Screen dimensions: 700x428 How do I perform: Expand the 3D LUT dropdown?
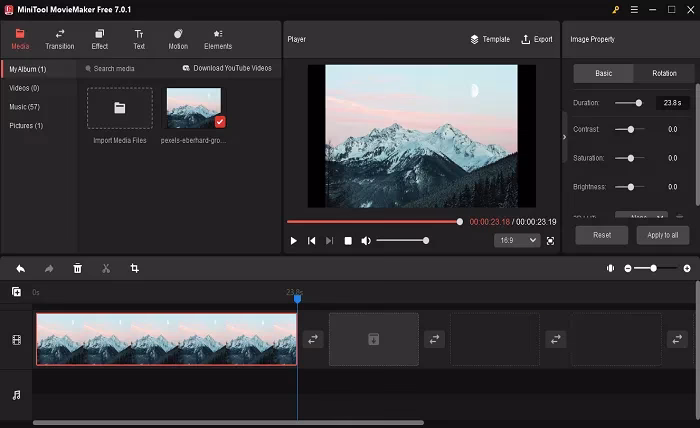coord(640,215)
